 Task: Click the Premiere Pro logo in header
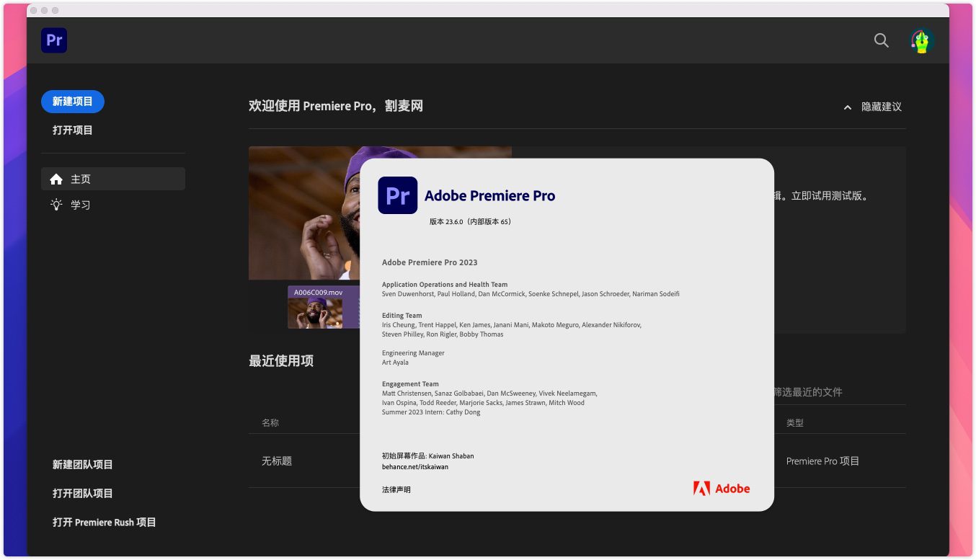pyautogui.click(x=54, y=40)
